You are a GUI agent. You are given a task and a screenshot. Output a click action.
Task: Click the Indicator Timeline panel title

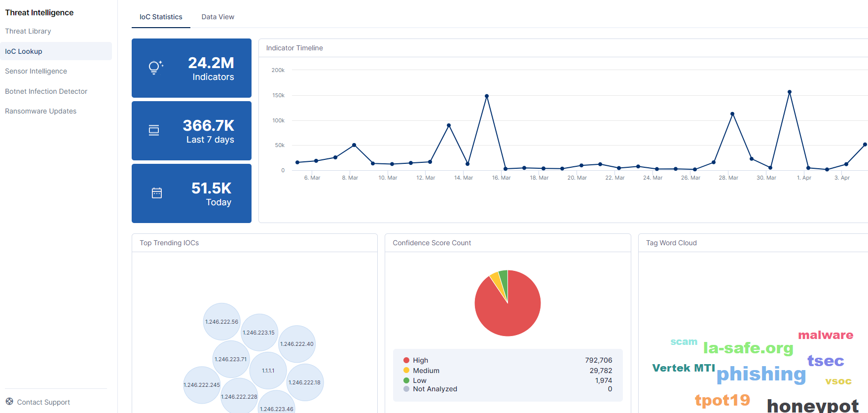coord(294,48)
